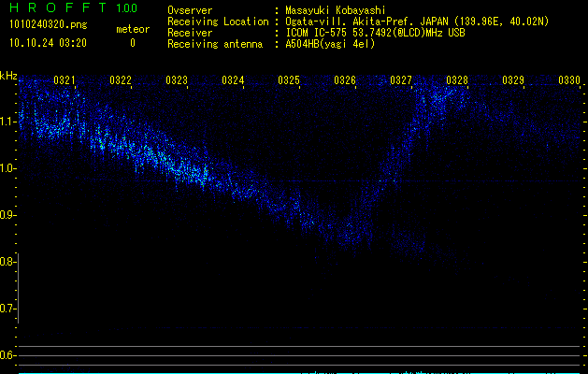Viewport: 588px width, 374px height.
Task: Click the 0321 time marker
Action: pos(65,79)
